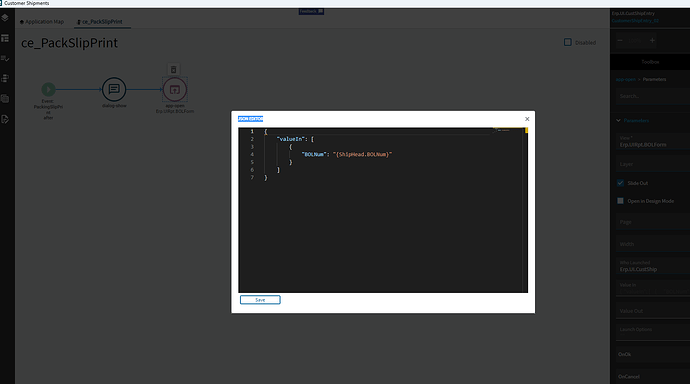690x384 pixels.
Task: Enable Open in Design Mode checkbox
Action: coord(620,201)
